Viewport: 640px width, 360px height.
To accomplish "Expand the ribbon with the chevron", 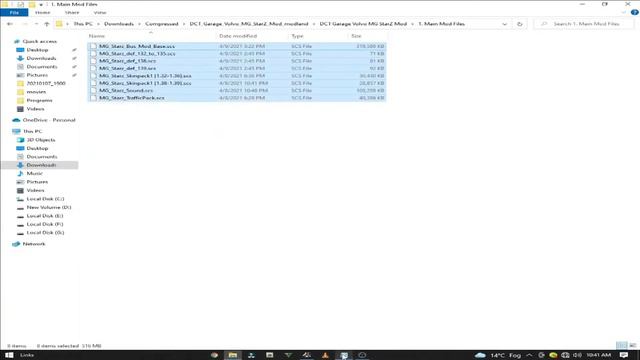I will [623, 13].
